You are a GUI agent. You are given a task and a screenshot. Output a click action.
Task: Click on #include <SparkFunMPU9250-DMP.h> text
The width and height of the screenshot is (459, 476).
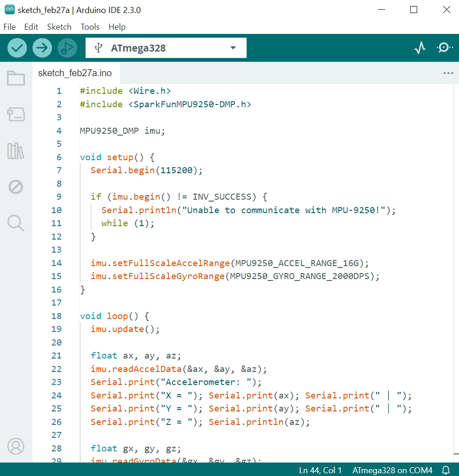165,104
